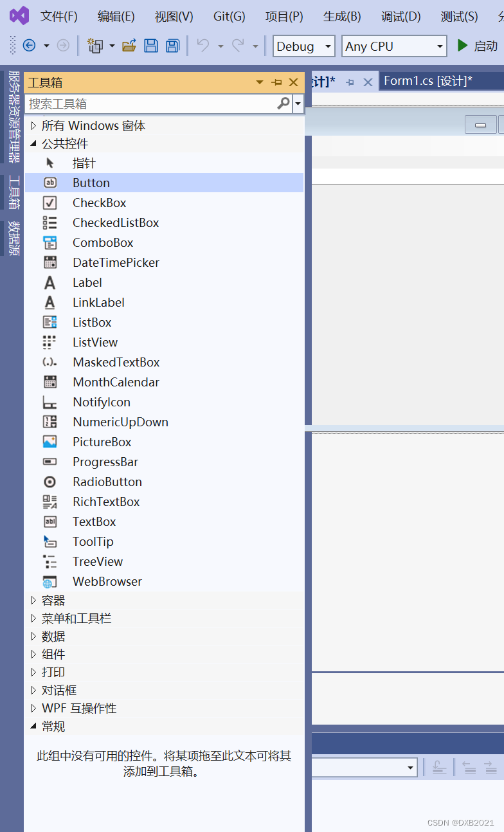The width and height of the screenshot is (504, 832).
Task: Open the 服务器资源管理器 side tab
Action: 14,117
